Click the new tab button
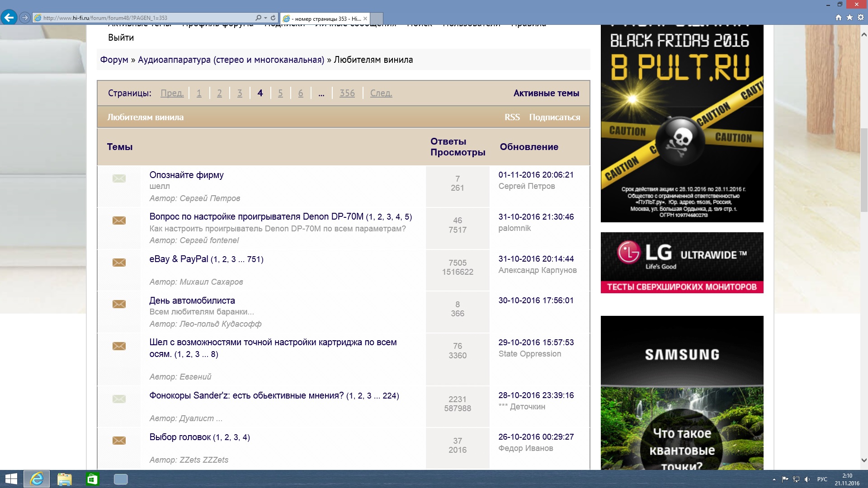This screenshot has width=868, height=488. [x=377, y=19]
